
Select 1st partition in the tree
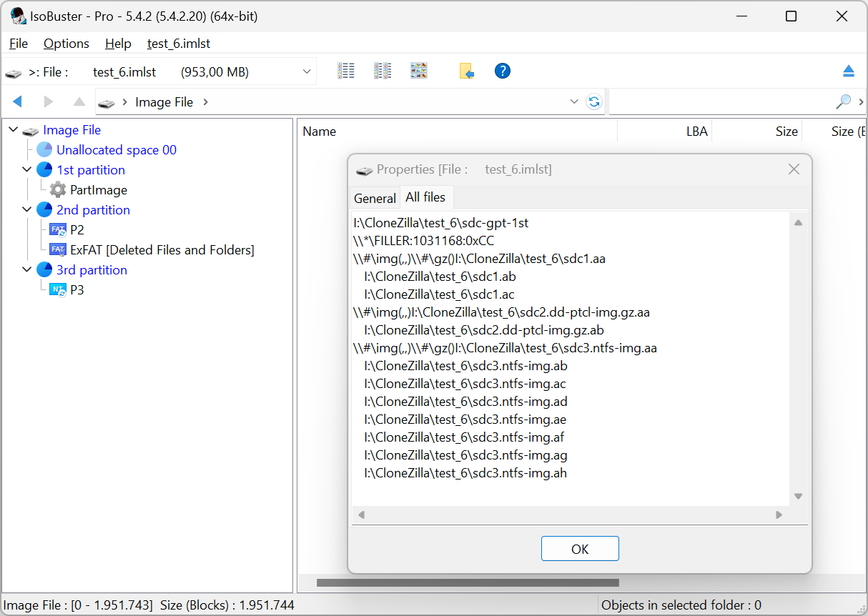pyautogui.click(x=91, y=170)
